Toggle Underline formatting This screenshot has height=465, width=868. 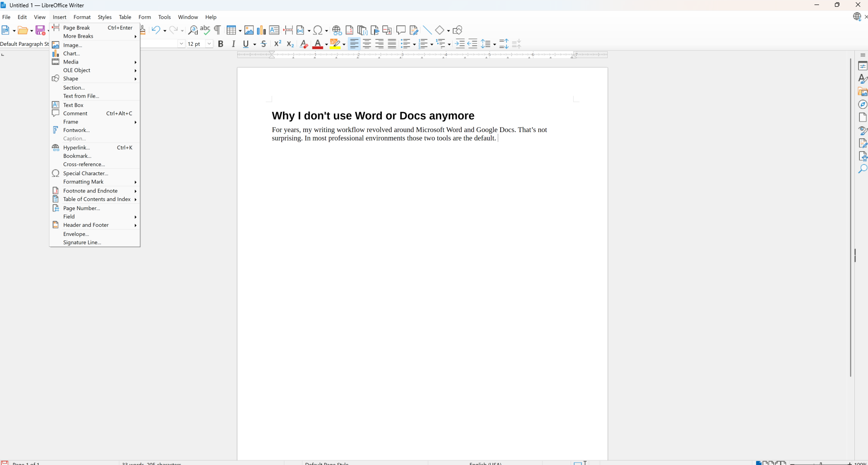(246, 44)
